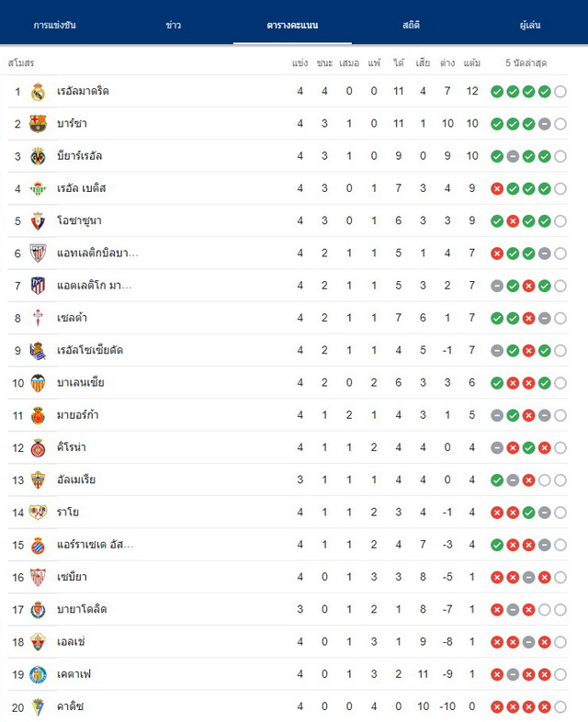Click Real Madrid's first green win indicator

[497, 92]
